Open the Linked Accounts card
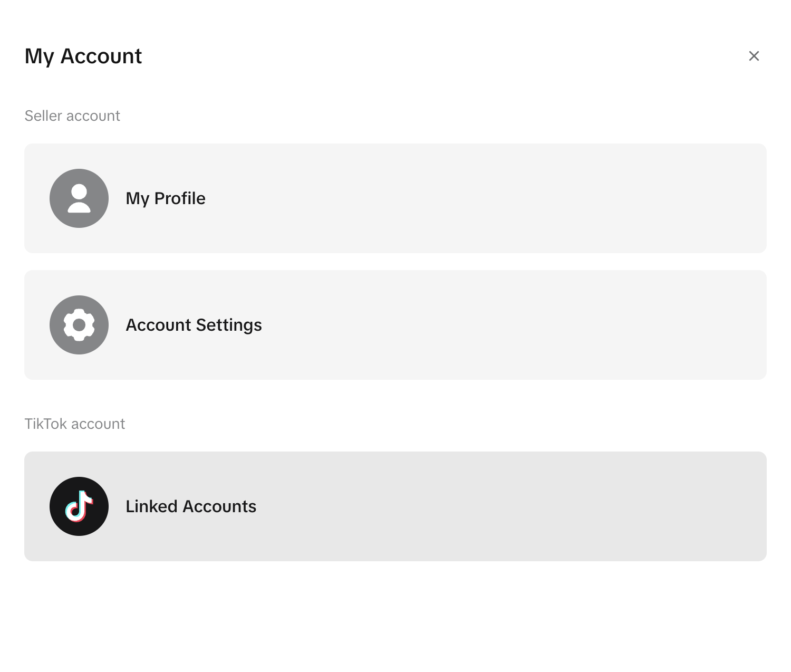 click(x=395, y=506)
